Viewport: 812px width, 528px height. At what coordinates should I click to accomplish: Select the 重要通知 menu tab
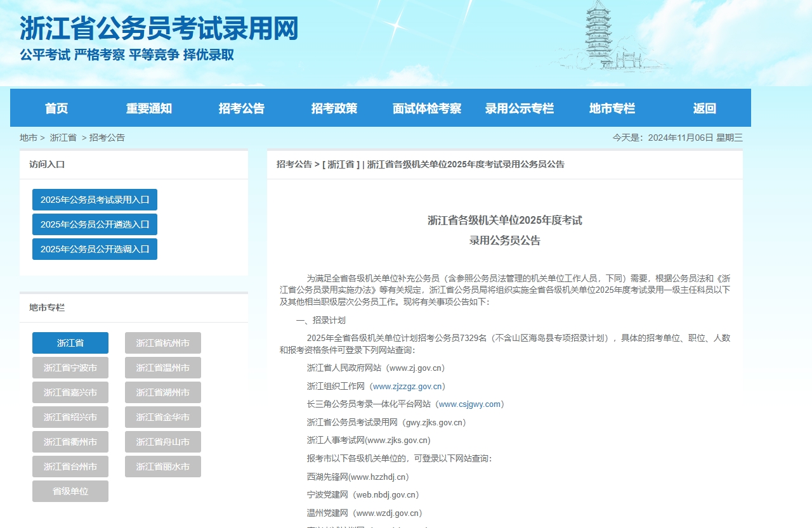tap(149, 108)
